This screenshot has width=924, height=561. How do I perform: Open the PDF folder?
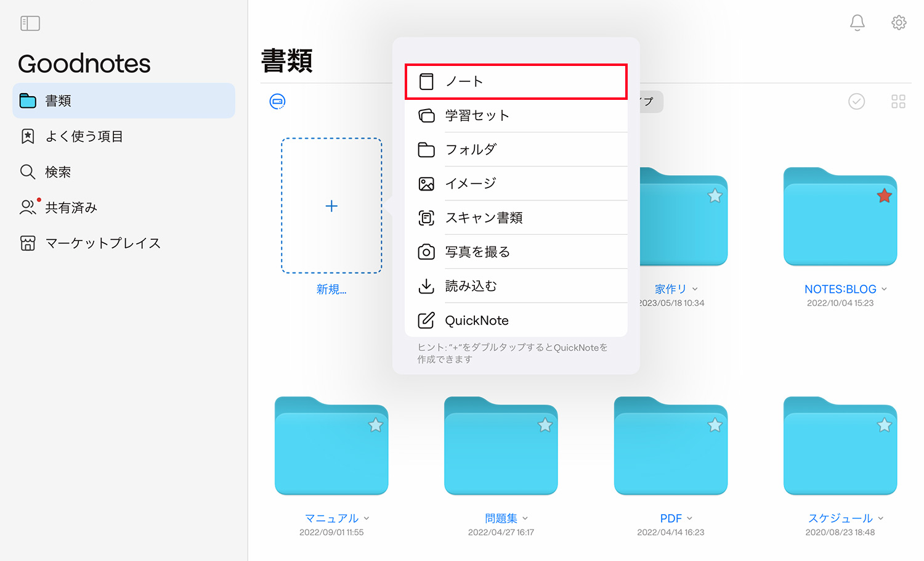point(671,446)
